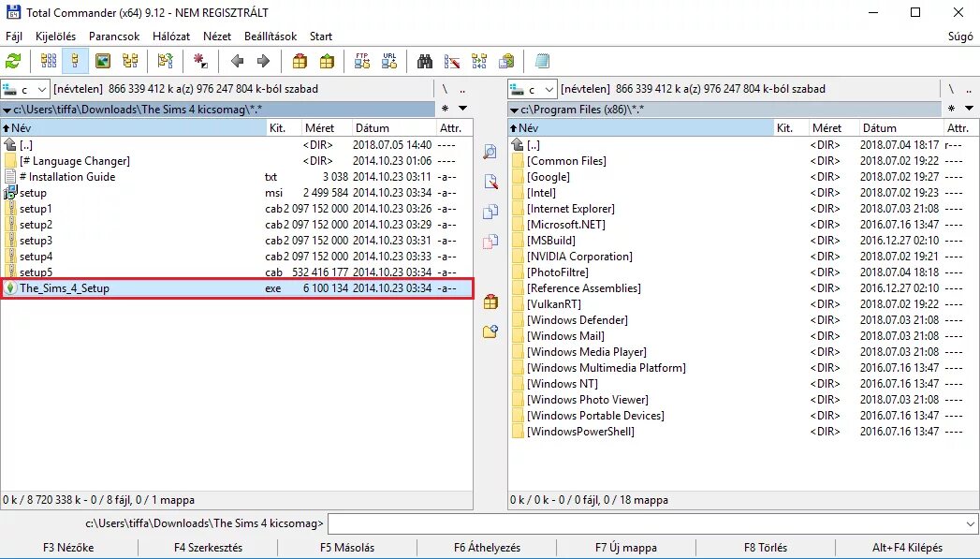Enable thumbnail view via picture icon
980x559 pixels.
[103, 61]
